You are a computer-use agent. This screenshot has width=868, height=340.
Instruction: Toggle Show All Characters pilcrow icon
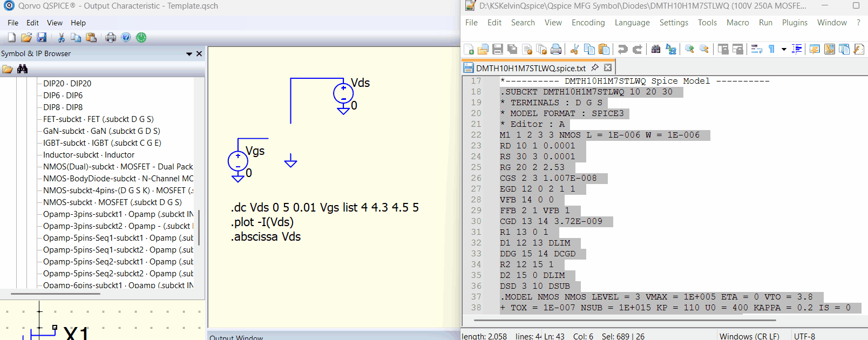click(772, 49)
